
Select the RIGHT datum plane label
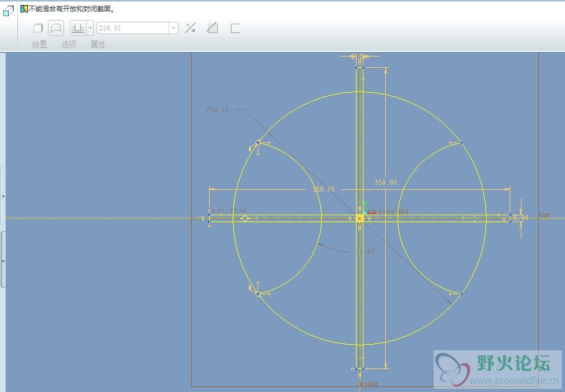(369, 385)
